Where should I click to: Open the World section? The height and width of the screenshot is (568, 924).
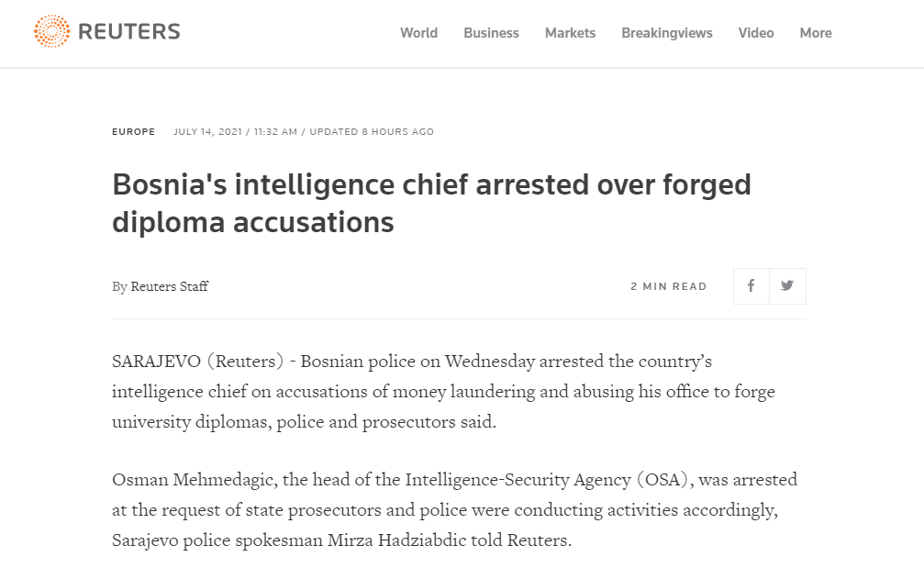418,33
